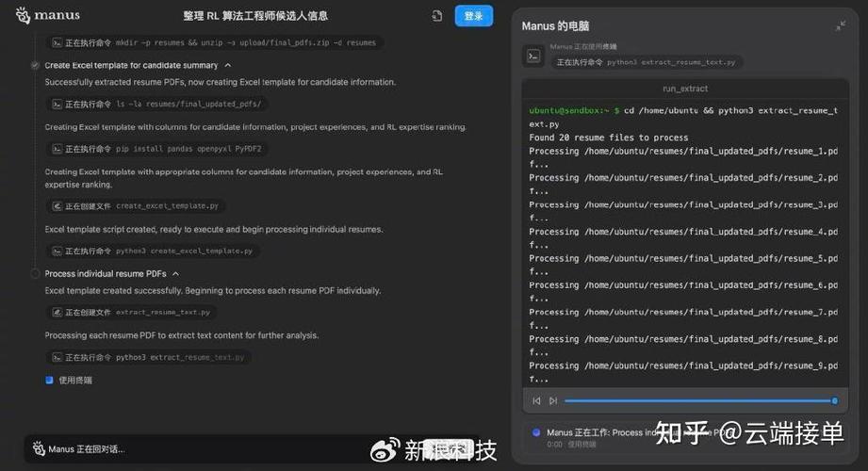Click edit icon on extract_resume_text.py chip
This screenshot has width=868, height=471.
point(57,312)
